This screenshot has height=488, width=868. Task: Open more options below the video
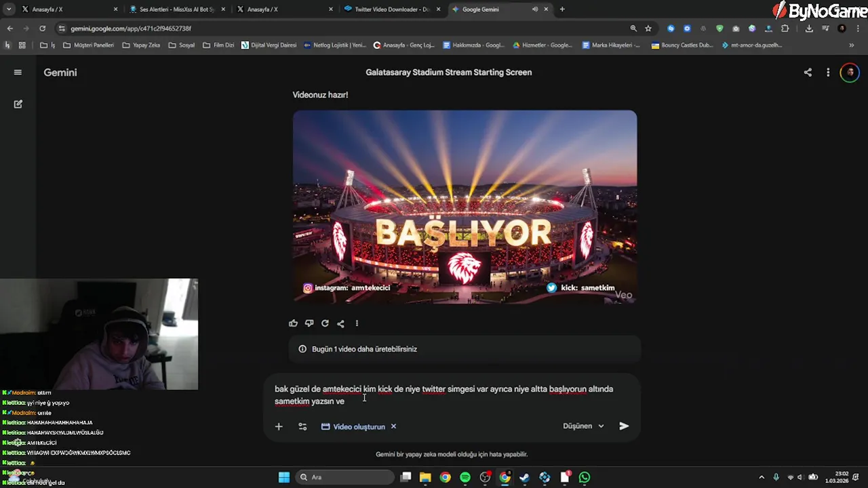pos(357,323)
